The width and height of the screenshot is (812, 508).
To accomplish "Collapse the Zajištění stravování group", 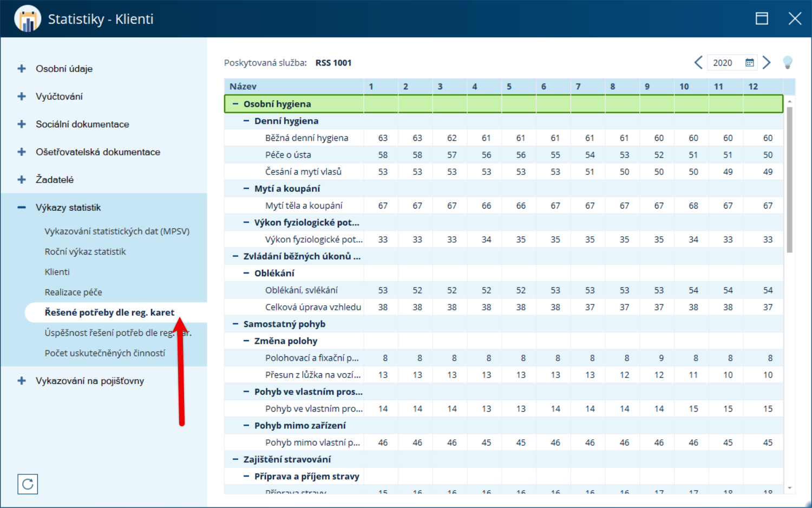I will coord(235,459).
